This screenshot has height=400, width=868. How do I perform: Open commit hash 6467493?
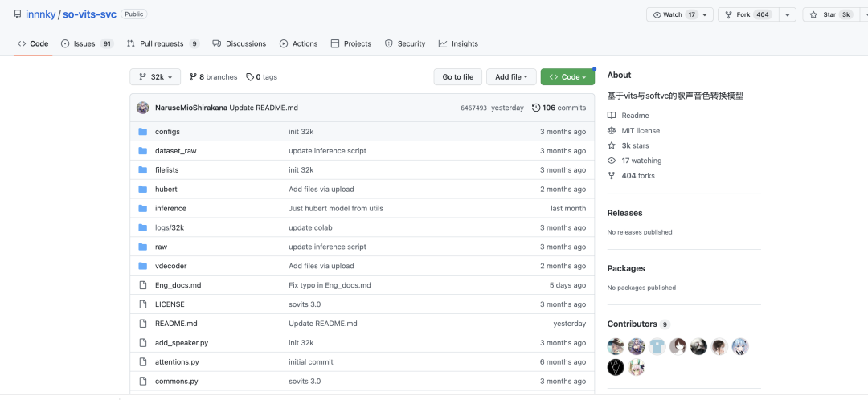(x=473, y=108)
